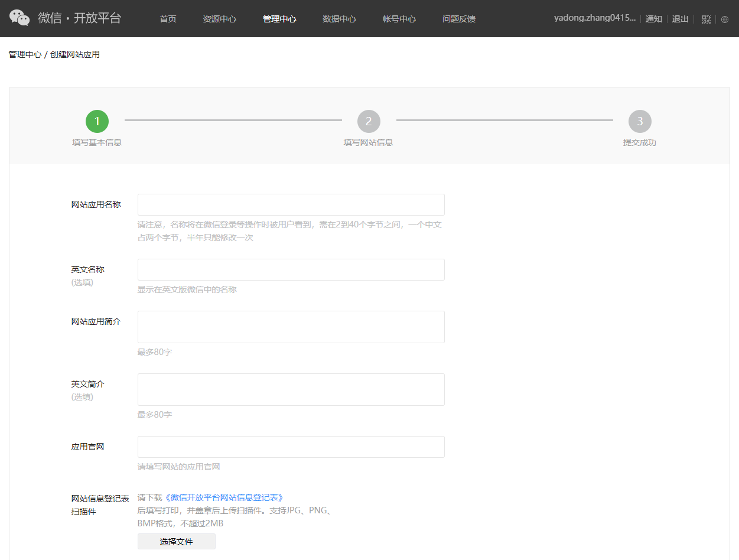Screen dimensions: 739x560
Task: Open the 首页 menu item
Action: click(x=168, y=19)
